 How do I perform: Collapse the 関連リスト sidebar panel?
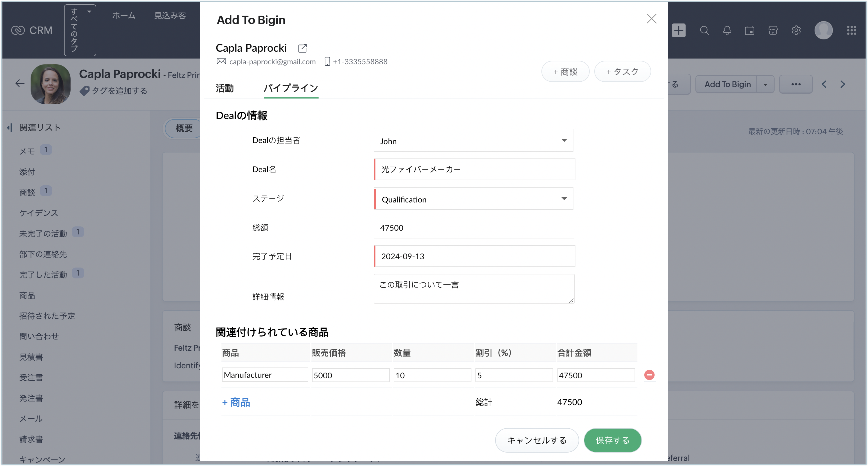point(9,128)
